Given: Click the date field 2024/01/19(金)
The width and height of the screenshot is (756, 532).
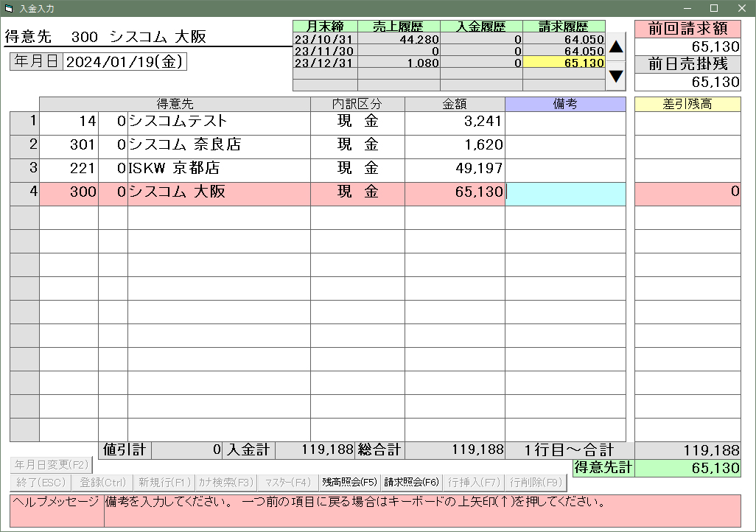Looking at the screenshot, I should coord(125,62).
